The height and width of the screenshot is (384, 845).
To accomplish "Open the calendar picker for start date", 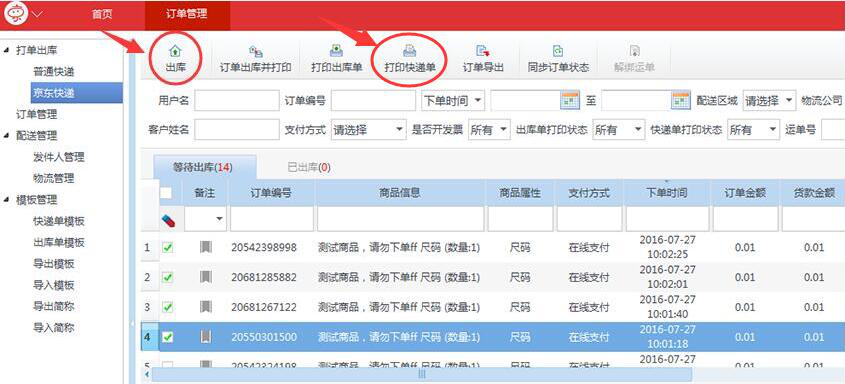I will coord(570,100).
